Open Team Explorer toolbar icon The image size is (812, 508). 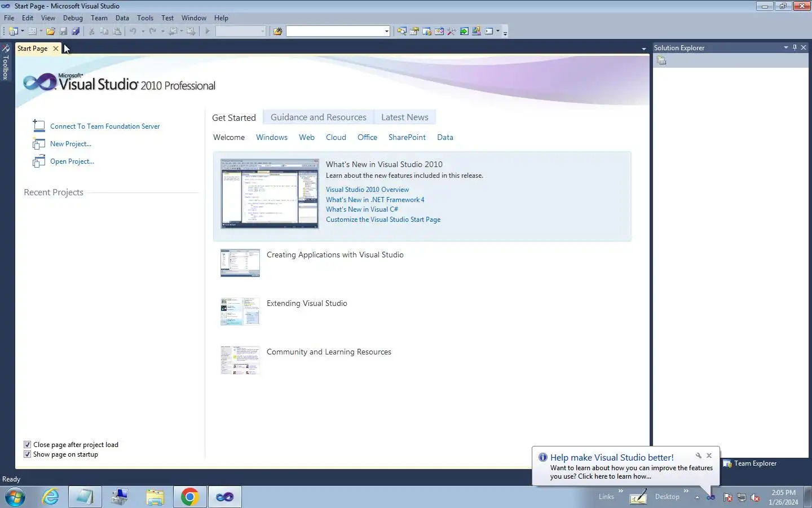click(x=427, y=31)
